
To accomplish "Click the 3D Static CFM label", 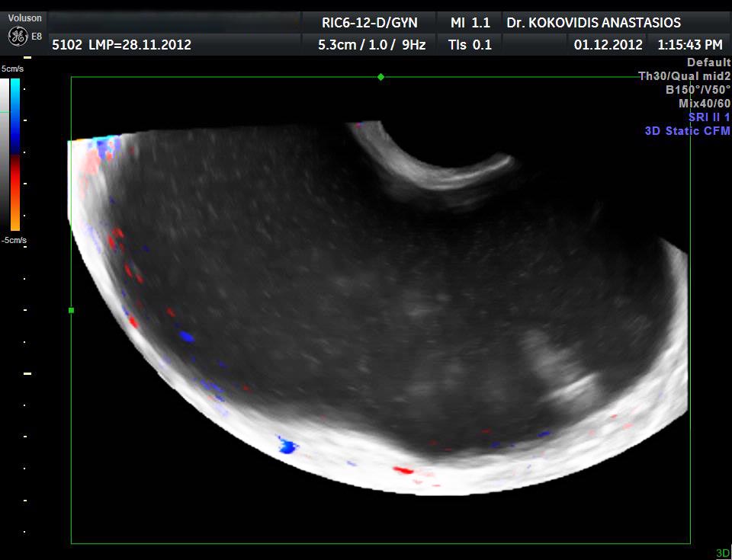I will click(687, 131).
